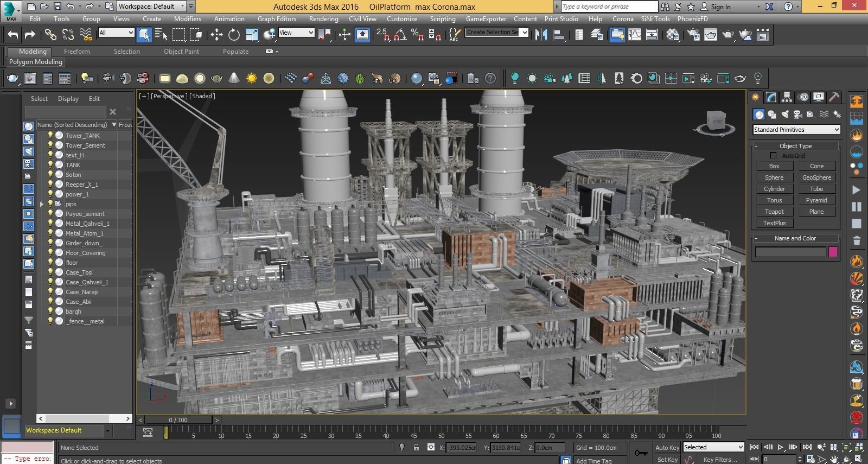Choose the Select and Move tool

(x=216, y=35)
